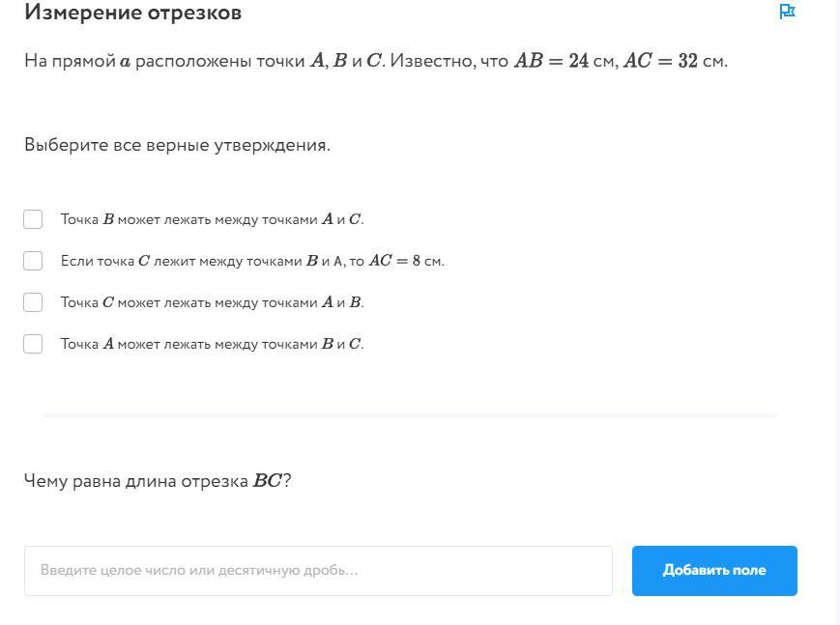
Task: Click the answer input field for BC length
Action: pyautogui.click(x=318, y=571)
